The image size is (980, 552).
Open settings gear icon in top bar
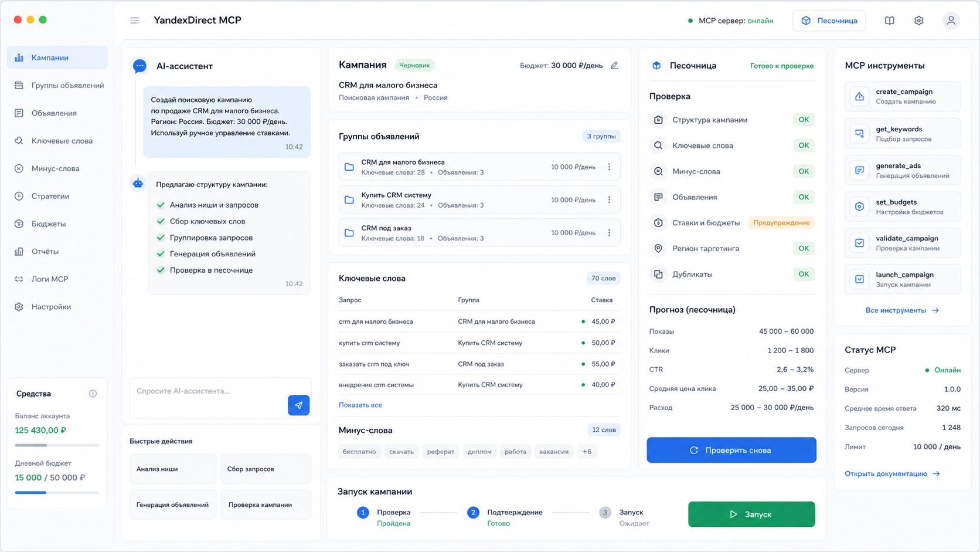tap(918, 21)
